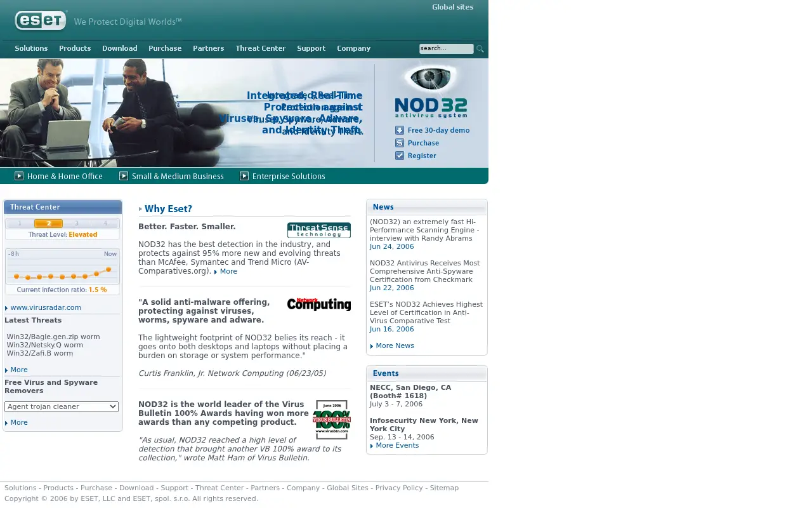812x508 pixels.
Task: Click Win32/Bagle.gen.zip worm threat
Action: pyautogui.click(x=53, y=337)
